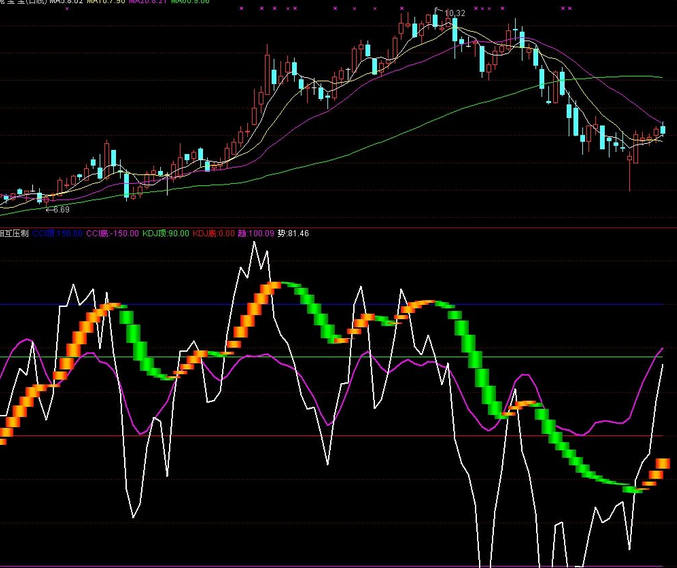Click the CCI顶:150.00 indicator label
This screenshot has height=568, width=677.
pos(57,234)
